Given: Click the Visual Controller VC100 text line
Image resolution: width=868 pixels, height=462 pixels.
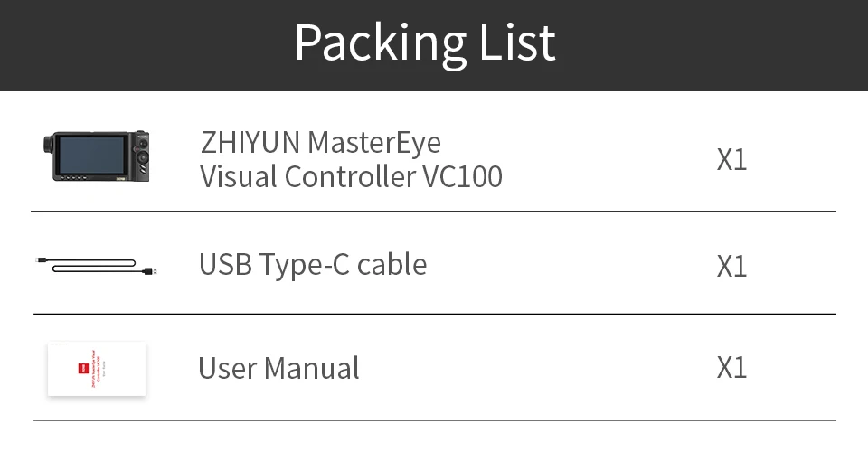Looking at the screenshot, I should 351,176.
